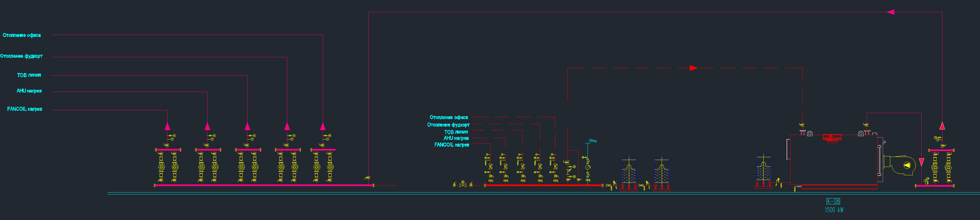The height and width of the screenshot is (220, 980).
Task: Select the 1500 kW capacity text
Action: (834, 210)
